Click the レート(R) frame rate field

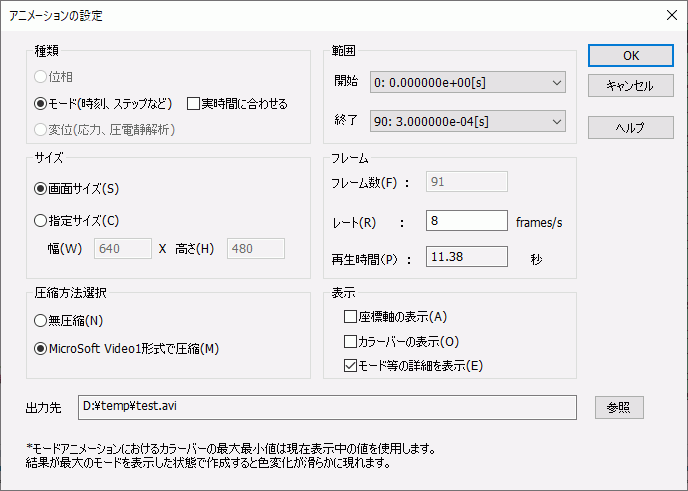tap(466, 220)
